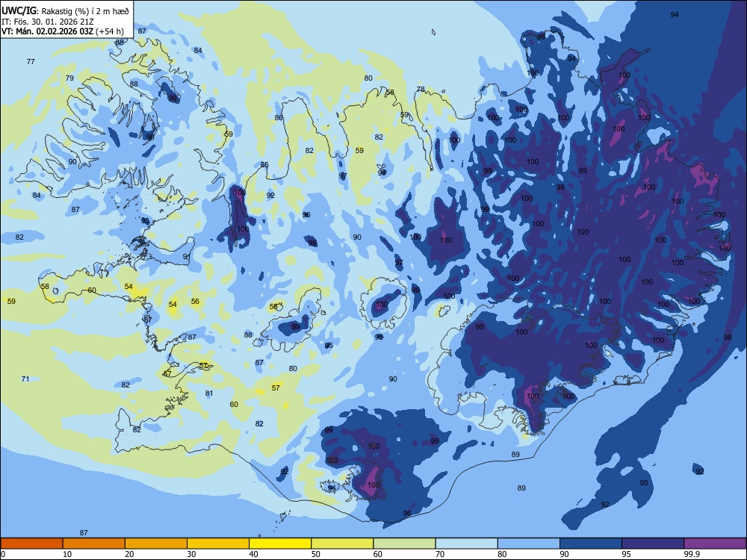747x560 pixels.
Task: Click the map humidity value '86'
Action: [279, 118]
